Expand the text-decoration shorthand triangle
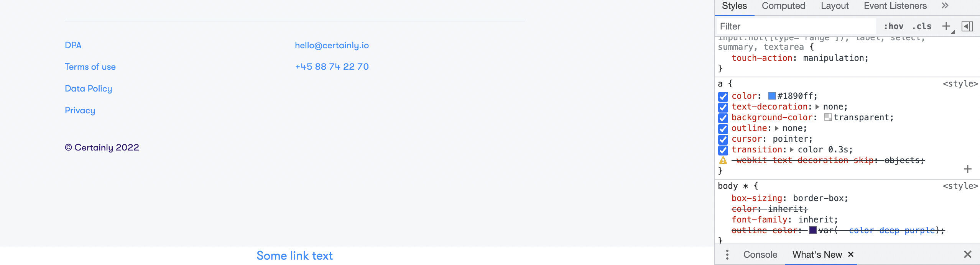 point(817,107)
